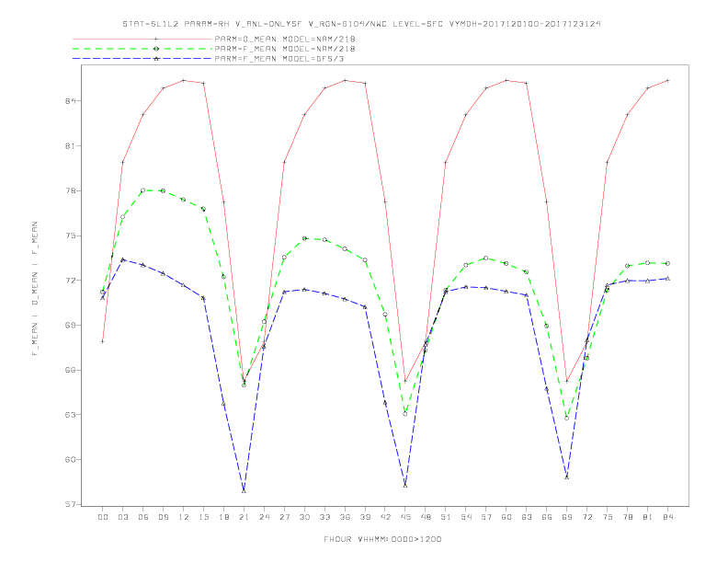Click the y-axis tick label 75

(71, 236)
